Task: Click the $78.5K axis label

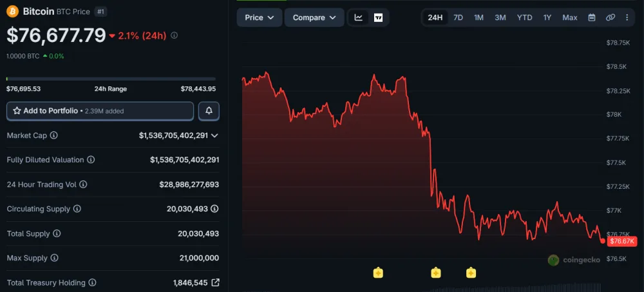Action: click(618, 66)
